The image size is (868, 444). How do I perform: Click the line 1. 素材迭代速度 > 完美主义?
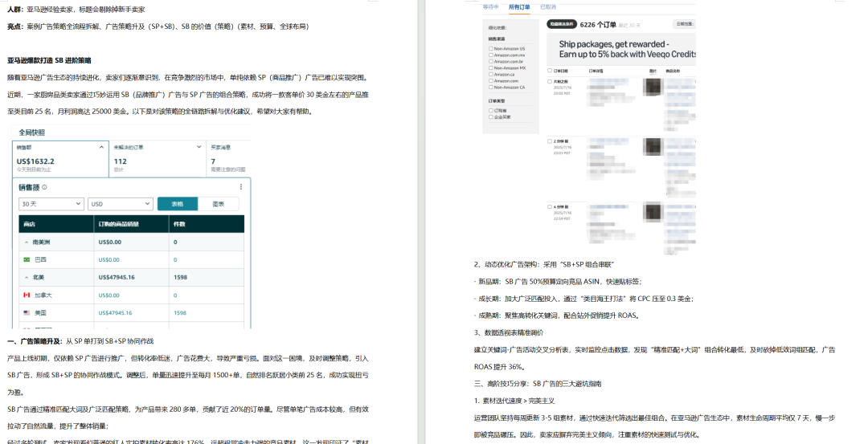click(514, 401)
